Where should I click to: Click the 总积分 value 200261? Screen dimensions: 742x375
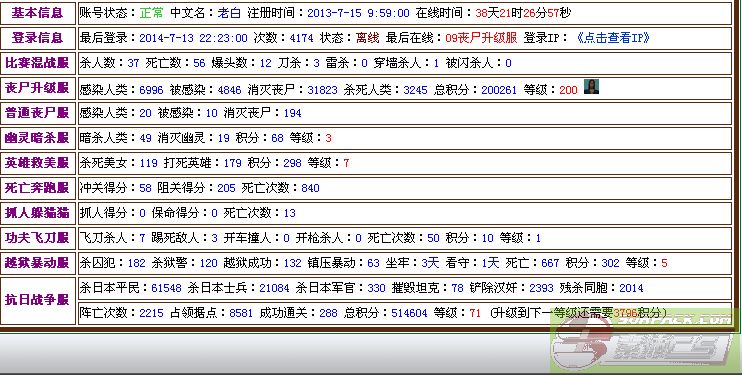tap(499, 90)
